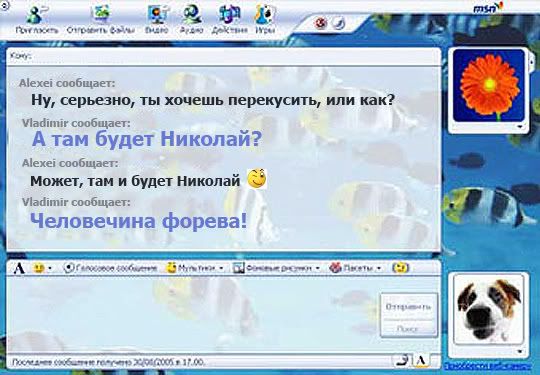Click the status bar last message timestamp
The height and width of the screenshot is (375, 540).
pos(108,362)
